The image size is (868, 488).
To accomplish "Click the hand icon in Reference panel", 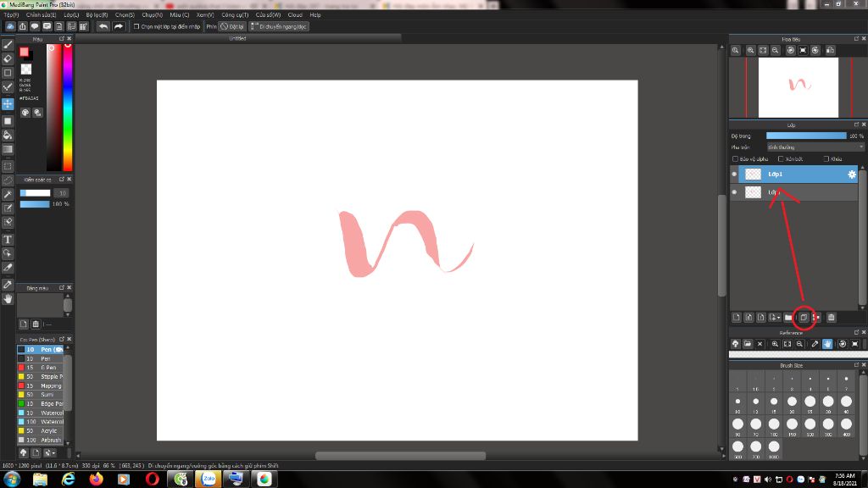I will 827,344.
